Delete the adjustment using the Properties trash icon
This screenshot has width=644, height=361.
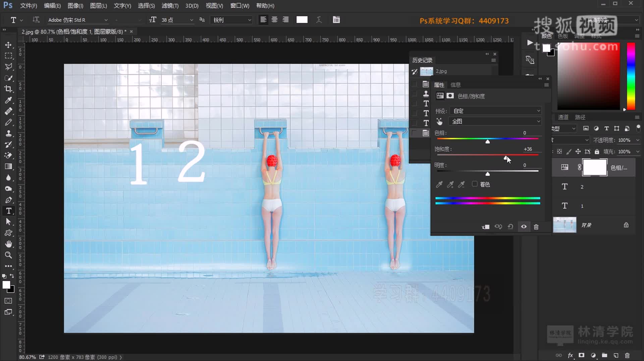click(x=536, y=227)
